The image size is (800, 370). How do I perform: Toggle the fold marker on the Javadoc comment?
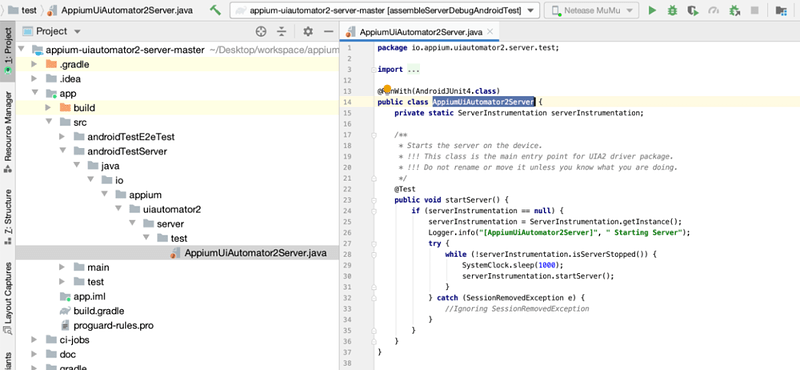tap(374, 135)
